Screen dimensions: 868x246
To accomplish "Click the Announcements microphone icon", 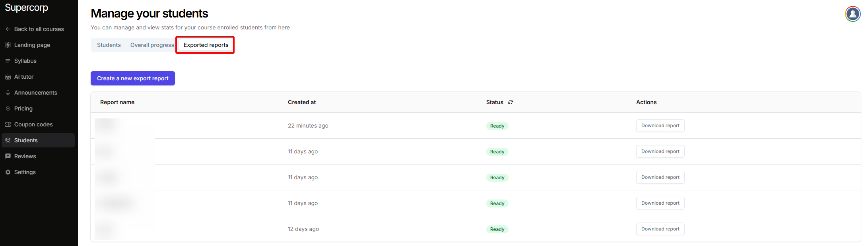I will 8,93.
